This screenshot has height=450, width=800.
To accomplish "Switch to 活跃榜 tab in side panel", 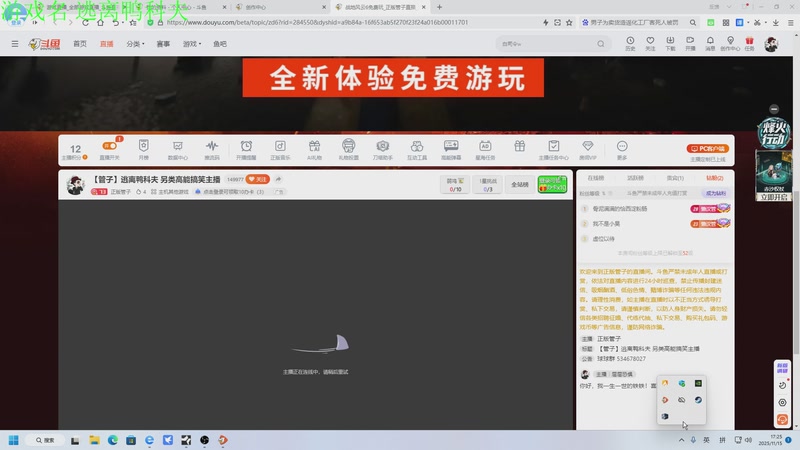I will pyautogui.click(x=635, y=178).
